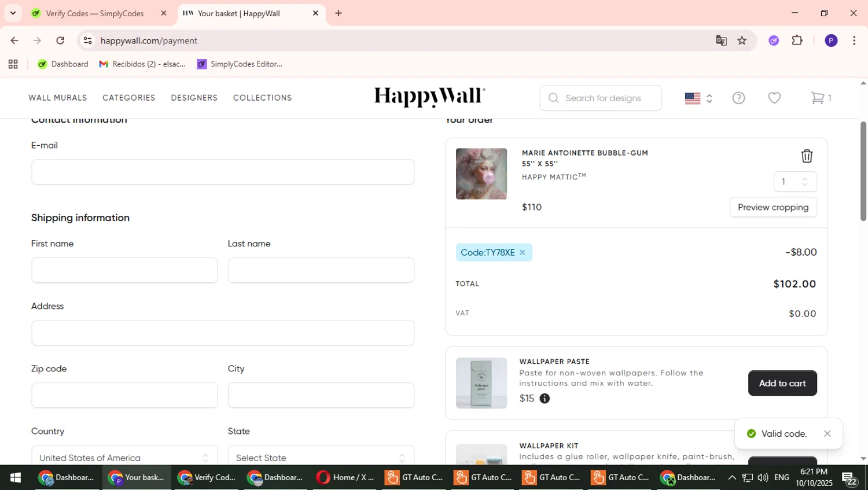
Task: Click Preview cropping button
Action: tap(773, 207)
